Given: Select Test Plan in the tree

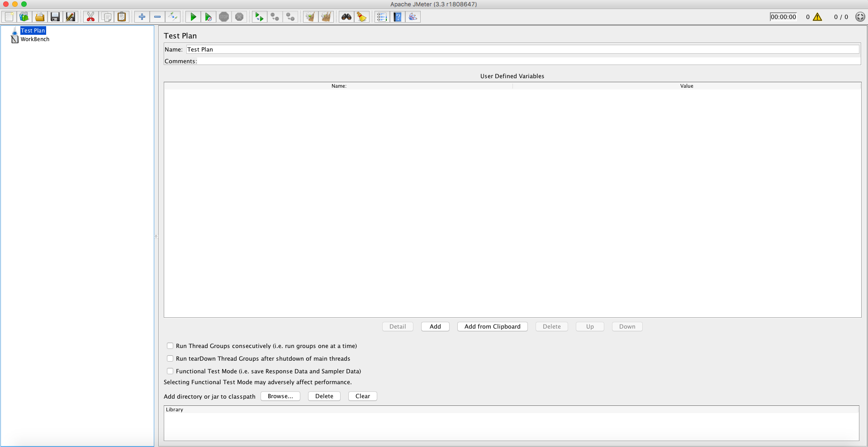Looking at the screenshot, I should point(33,31).
